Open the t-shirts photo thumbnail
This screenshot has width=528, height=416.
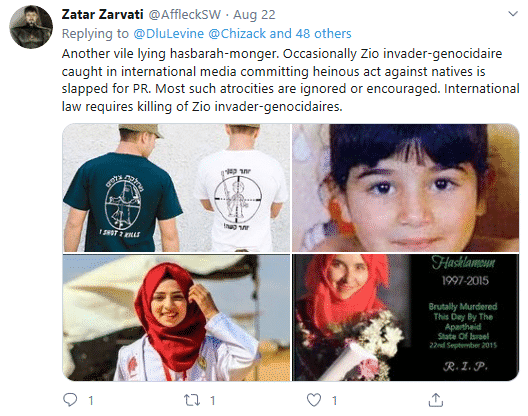click(176, 188)
